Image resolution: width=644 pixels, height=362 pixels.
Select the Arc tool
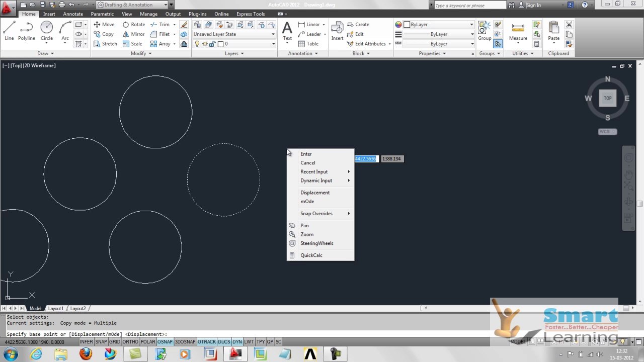pos(65,31)
